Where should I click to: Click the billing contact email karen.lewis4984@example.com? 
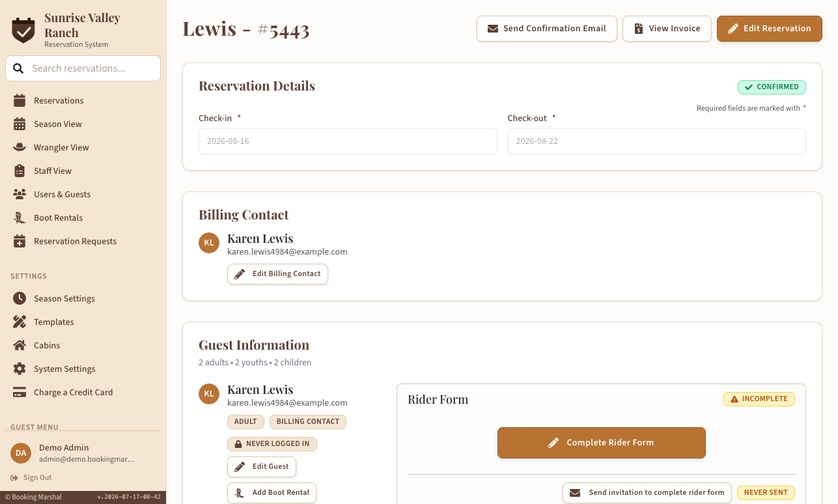pyautogui.click(x=287, y=252)
